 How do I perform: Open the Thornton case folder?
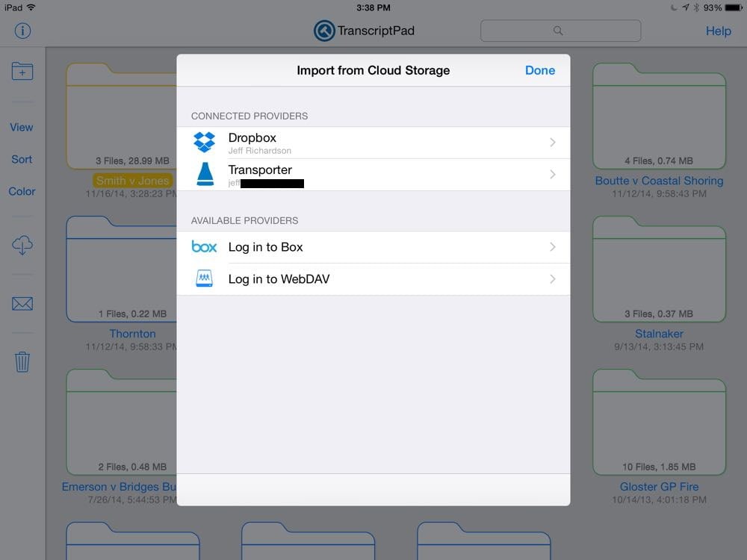tap(122, 269)
